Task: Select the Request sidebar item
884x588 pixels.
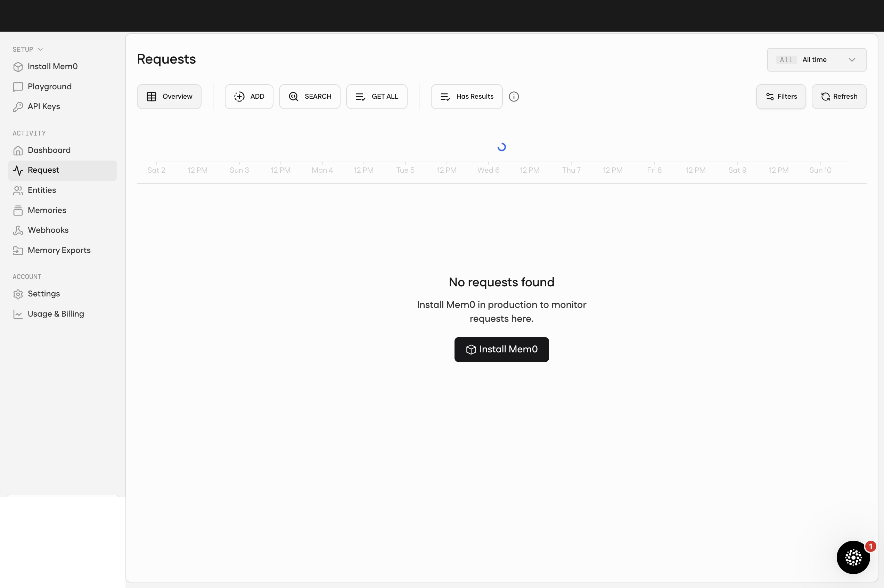Action: pyautogui.click(x=63, y=170)
